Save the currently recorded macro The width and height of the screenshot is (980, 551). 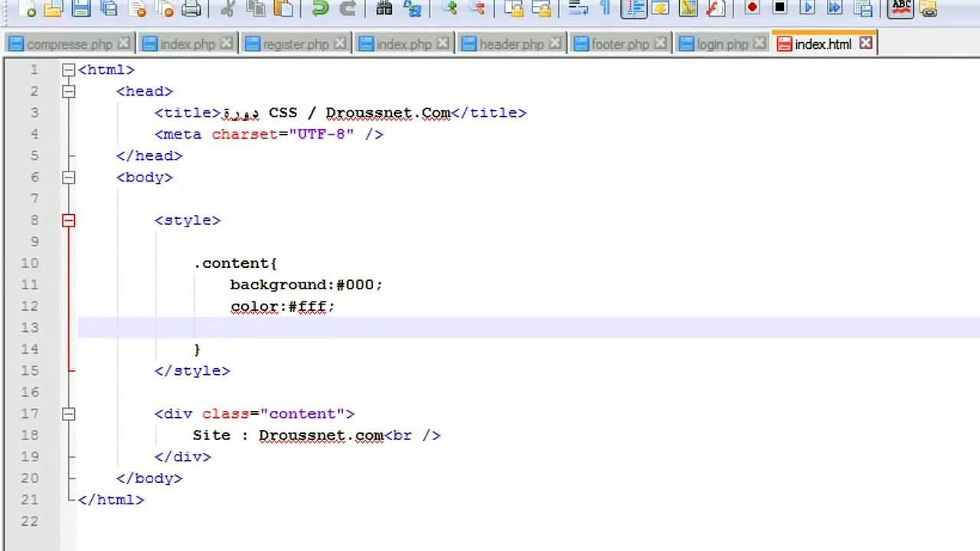[862, 8]
